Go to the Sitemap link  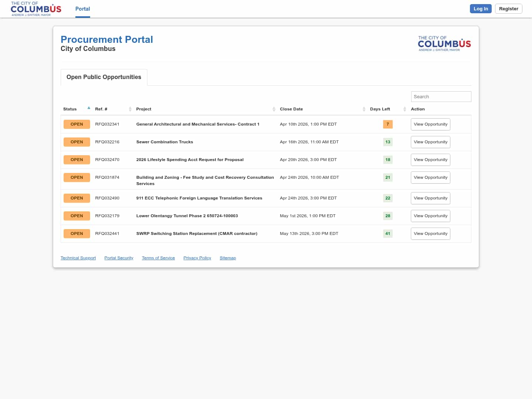point(228,258)
